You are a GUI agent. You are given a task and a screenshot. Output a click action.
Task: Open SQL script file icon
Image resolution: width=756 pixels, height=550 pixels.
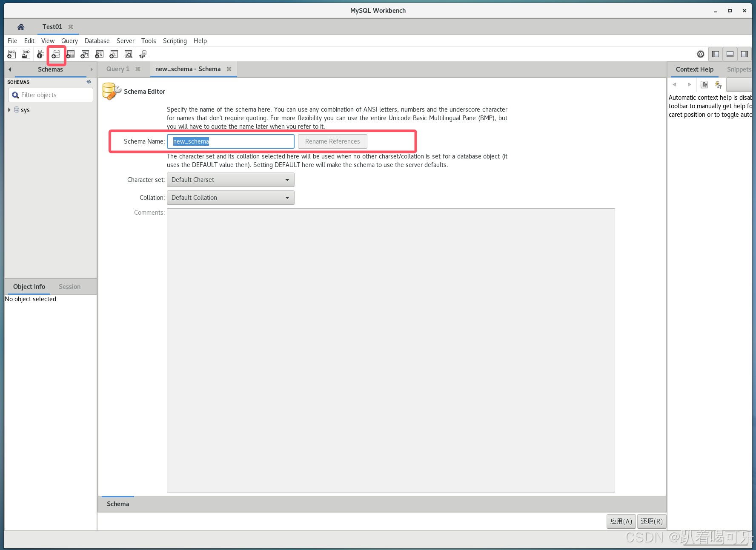click(x=26, y=54)
